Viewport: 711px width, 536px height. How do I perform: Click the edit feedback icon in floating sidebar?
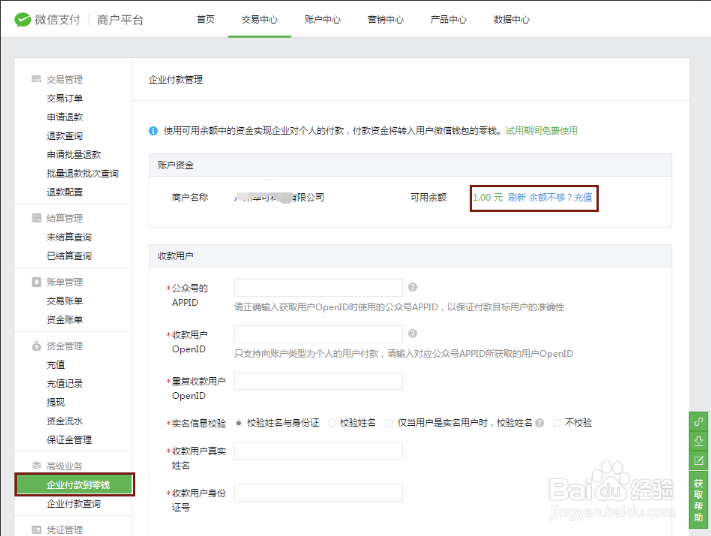(x=699, y=460)
